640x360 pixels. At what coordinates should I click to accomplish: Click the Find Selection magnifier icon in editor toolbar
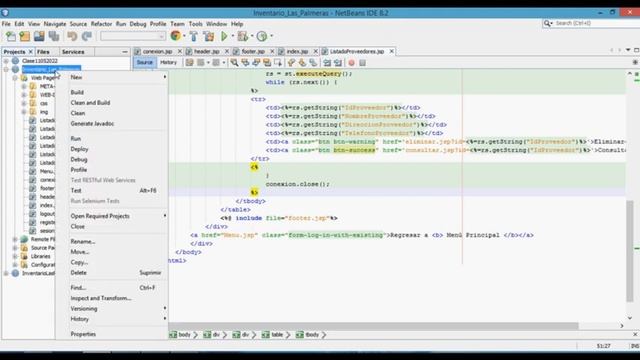(234, 62)
